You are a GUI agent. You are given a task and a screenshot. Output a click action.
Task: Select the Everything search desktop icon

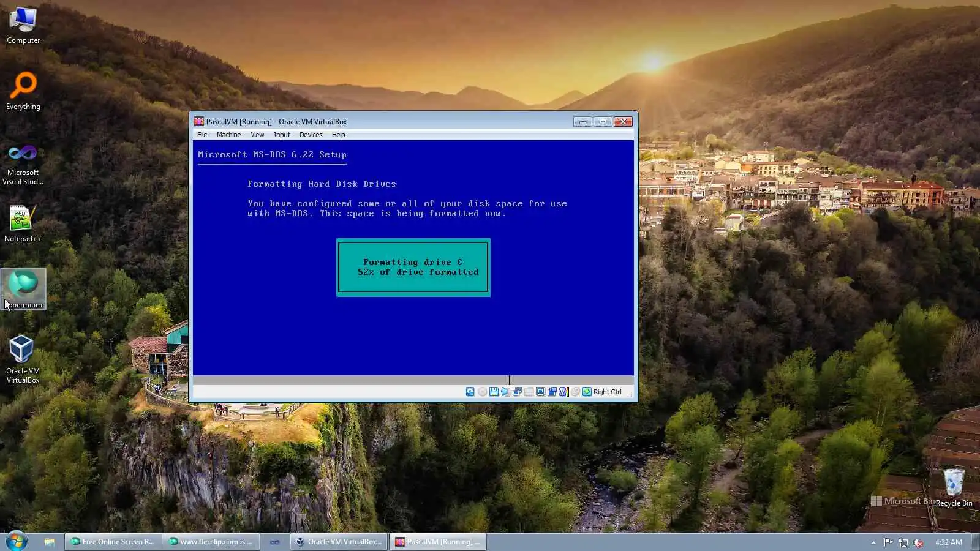coord(23,91)
